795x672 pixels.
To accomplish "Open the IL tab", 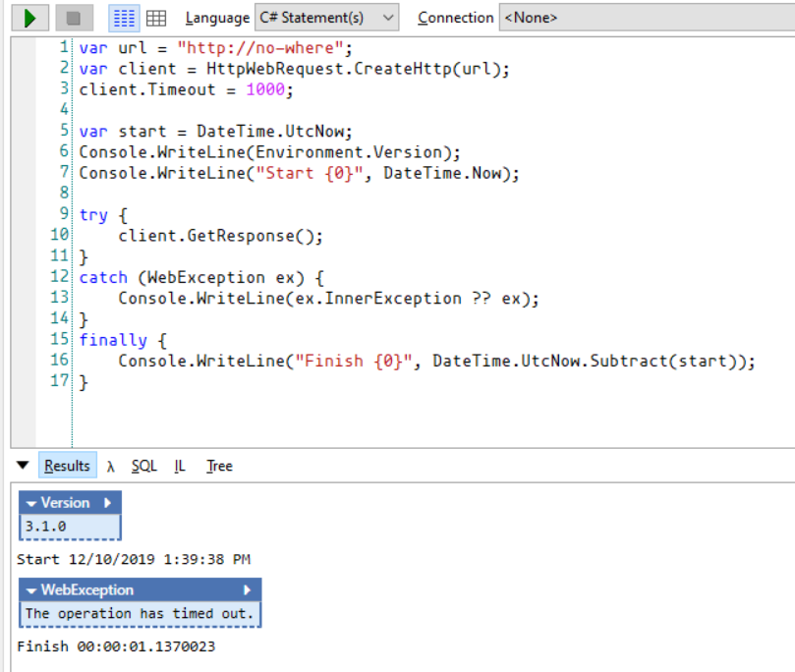I will pyautogui.click(x=180, y=466).
